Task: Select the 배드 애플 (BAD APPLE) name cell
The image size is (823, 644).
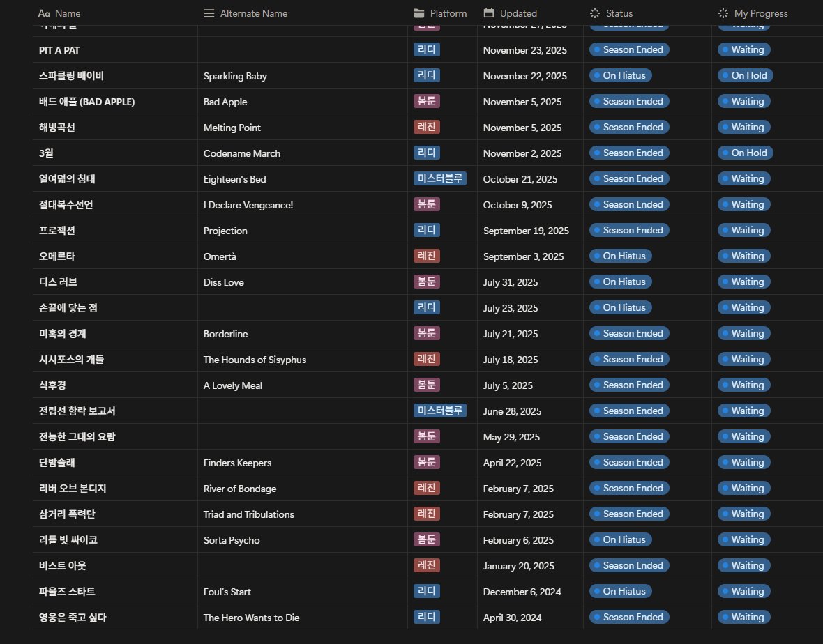Action: click(86, 102)
